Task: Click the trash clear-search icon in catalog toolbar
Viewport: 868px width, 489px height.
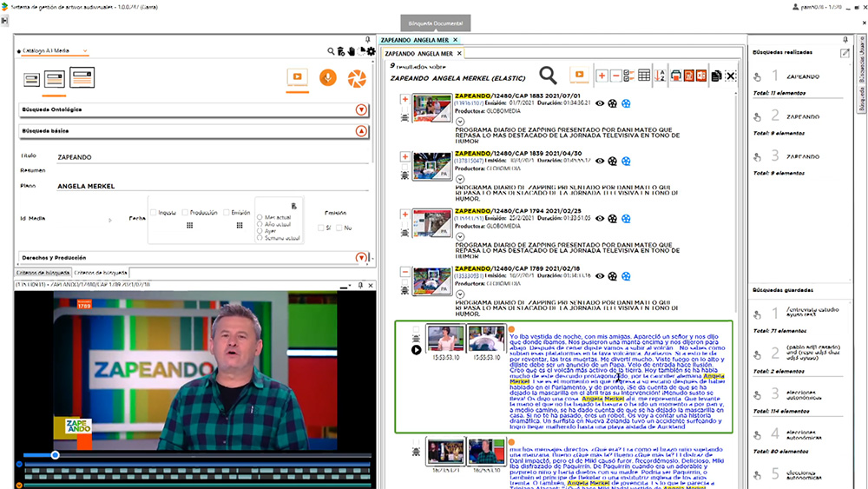Action: click(341, 51)
